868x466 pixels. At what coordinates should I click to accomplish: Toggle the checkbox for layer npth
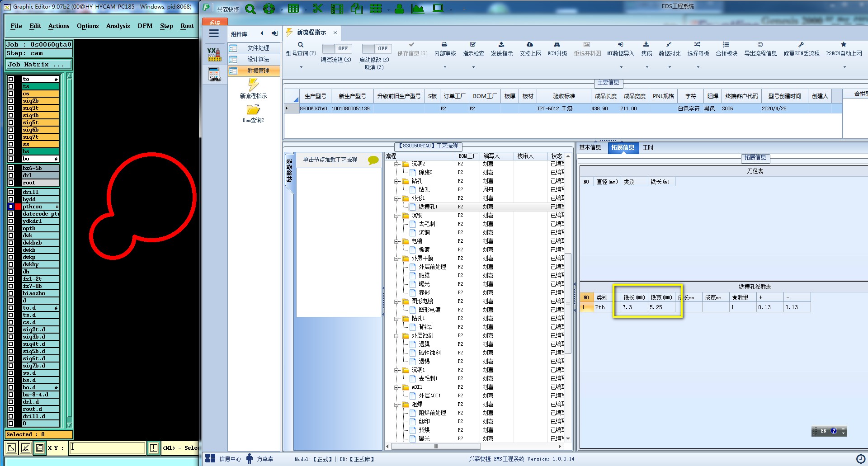click(11, 228)
